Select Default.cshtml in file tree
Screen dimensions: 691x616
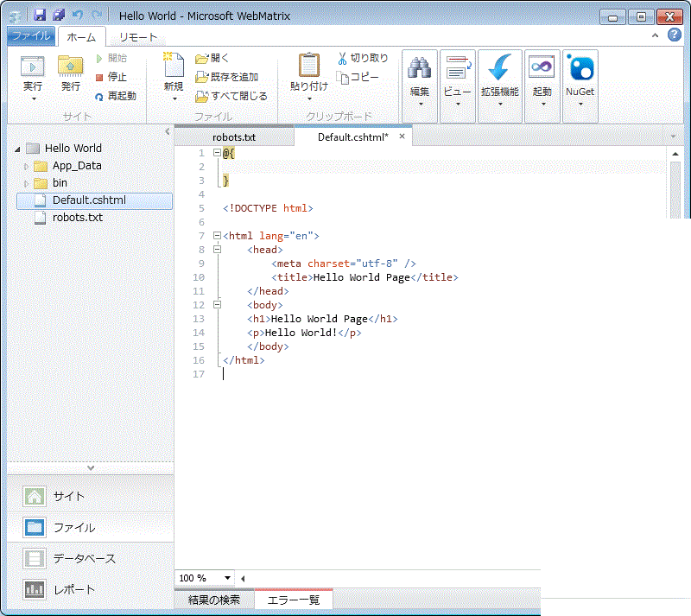click(x=94, y=200)
